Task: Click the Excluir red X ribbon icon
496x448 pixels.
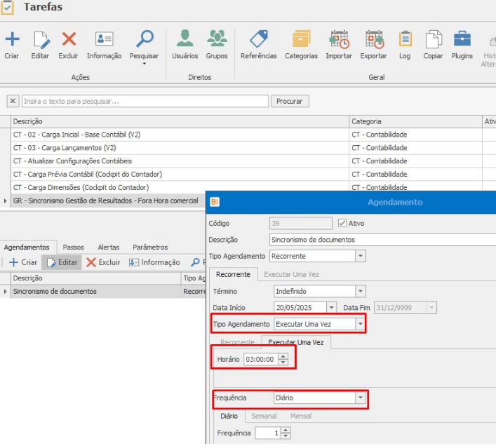Action: (x=69, y=39)
